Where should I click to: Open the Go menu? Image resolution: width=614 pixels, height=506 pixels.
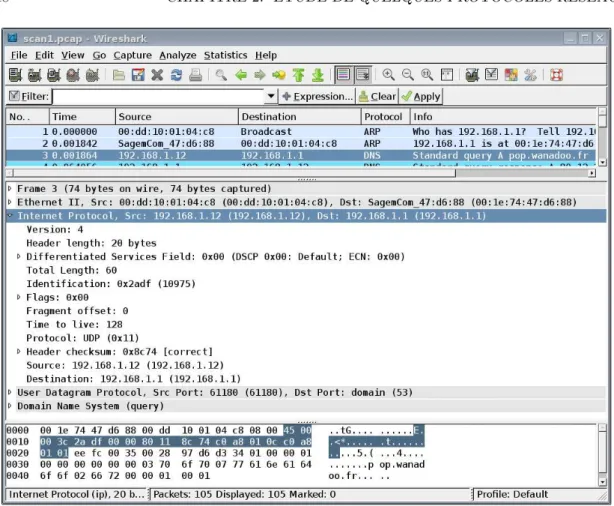pos(99,55)
